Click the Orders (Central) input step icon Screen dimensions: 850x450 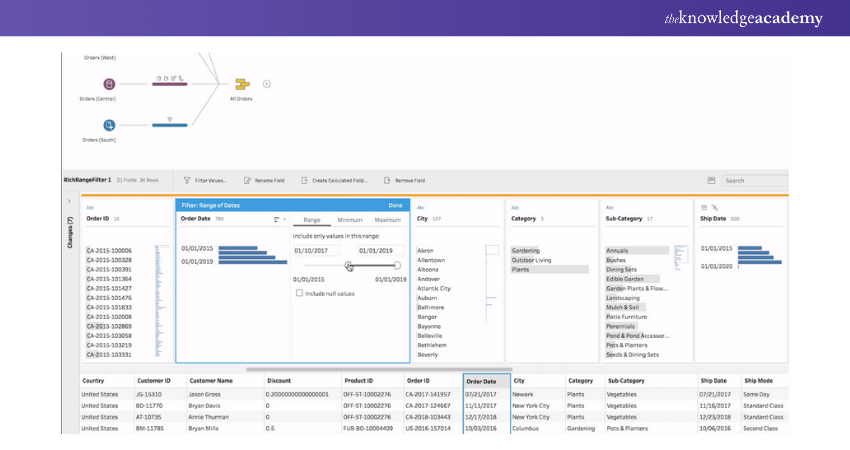click(x=109, y=84)
